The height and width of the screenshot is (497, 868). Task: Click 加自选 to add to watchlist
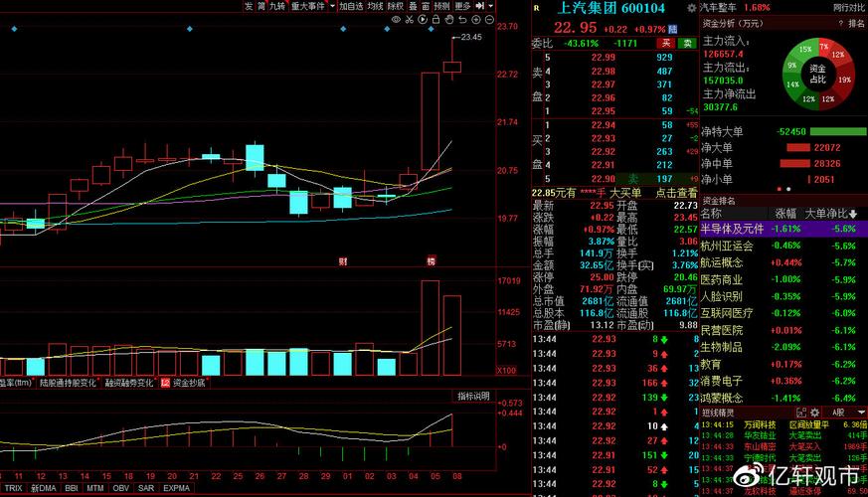click(x=351, y=6)
